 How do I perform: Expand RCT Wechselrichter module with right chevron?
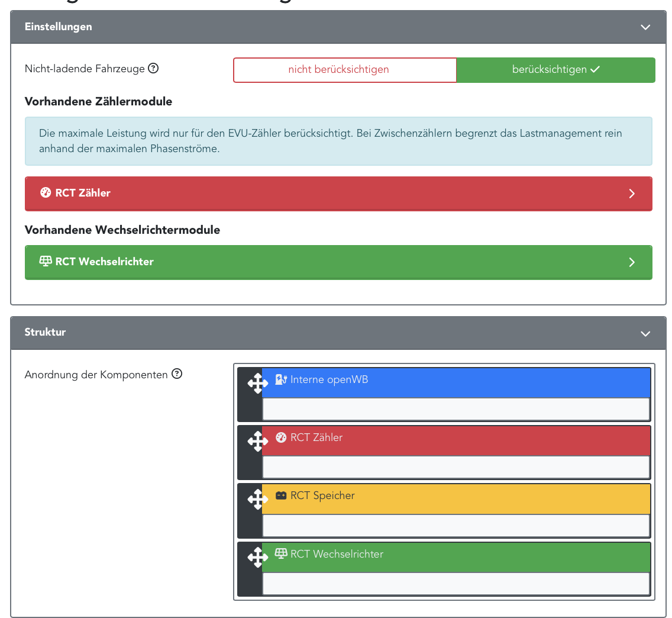click(x=632, y=262)
